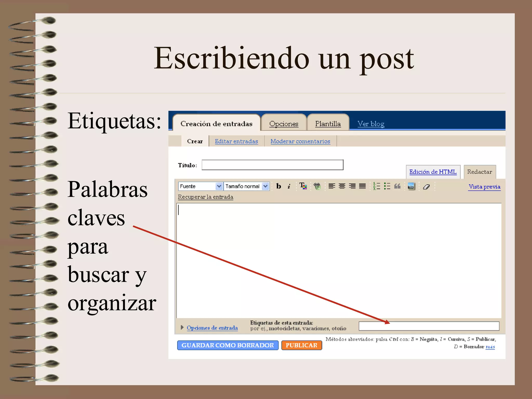Switch to Edición de HTML mode
The height and width of the screenshot is (399, 532).
click(x=433, y=172)
